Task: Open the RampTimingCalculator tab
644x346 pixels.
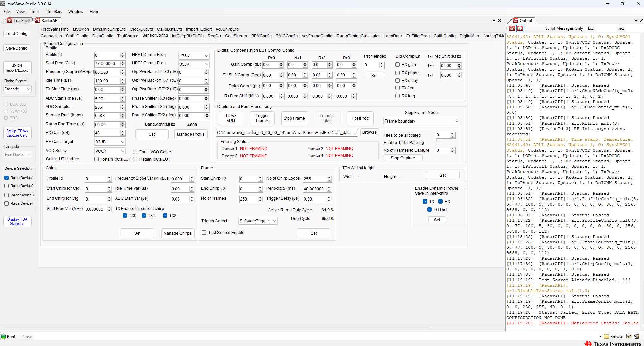Action: [358, 36]
